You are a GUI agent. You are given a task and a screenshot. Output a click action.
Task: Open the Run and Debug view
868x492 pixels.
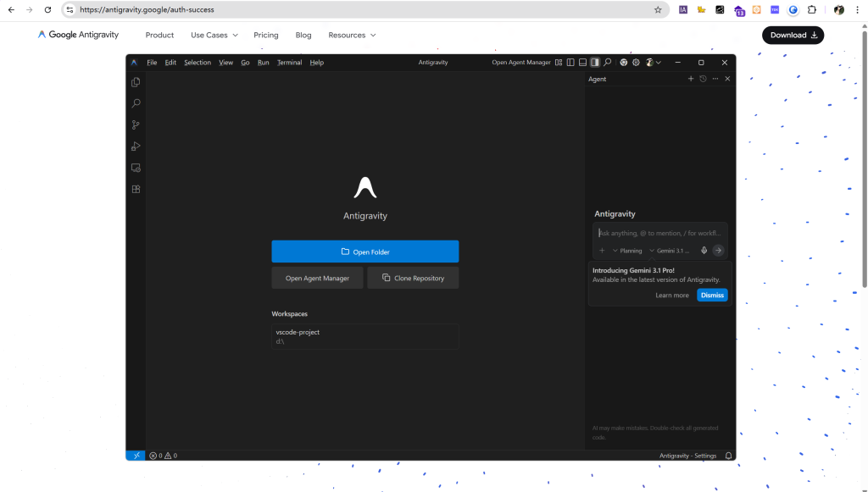(x=136, y=146)
